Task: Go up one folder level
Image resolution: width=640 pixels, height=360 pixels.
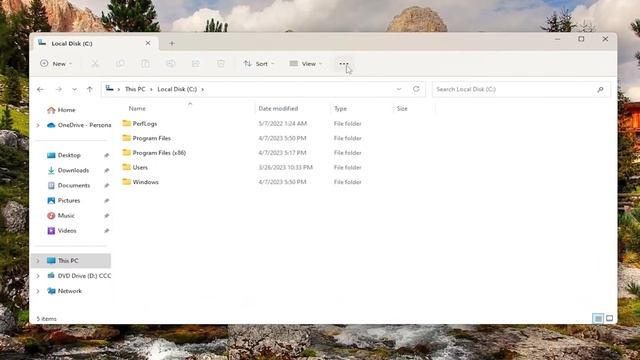Action: (89, 89)
